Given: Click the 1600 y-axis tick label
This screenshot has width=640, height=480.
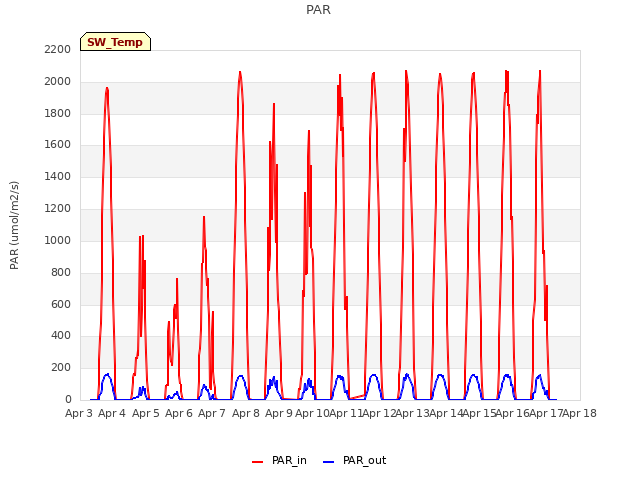Looking at the screenshot, I should click(58, 144).
